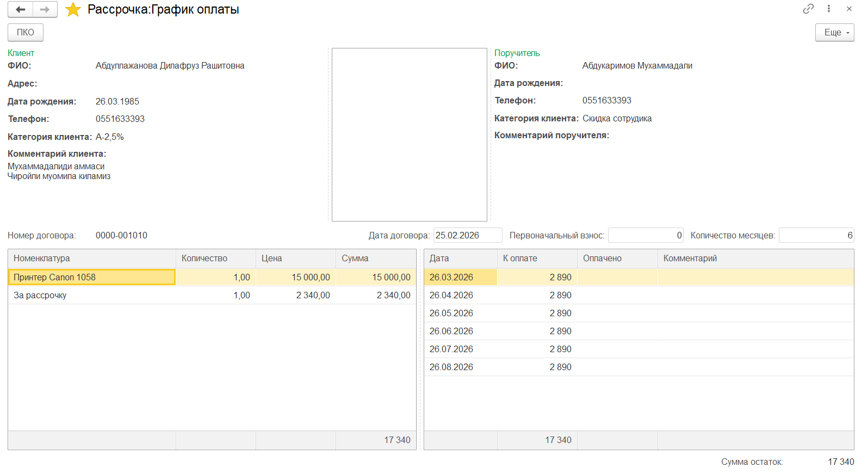Close the payment schedule form

point(849,9)
